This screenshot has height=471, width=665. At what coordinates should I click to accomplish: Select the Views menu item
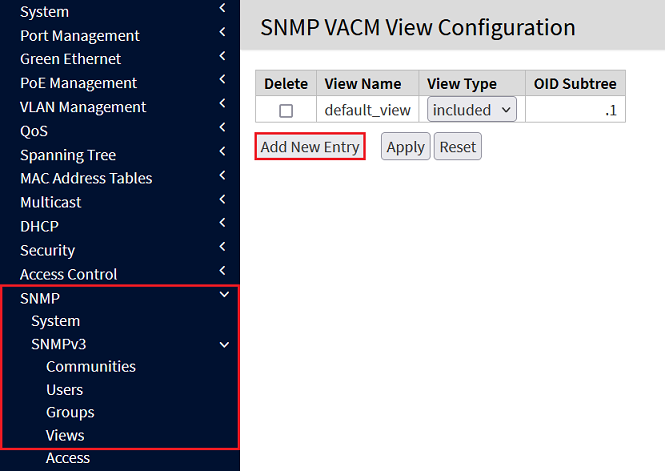(x=65, y=435)
